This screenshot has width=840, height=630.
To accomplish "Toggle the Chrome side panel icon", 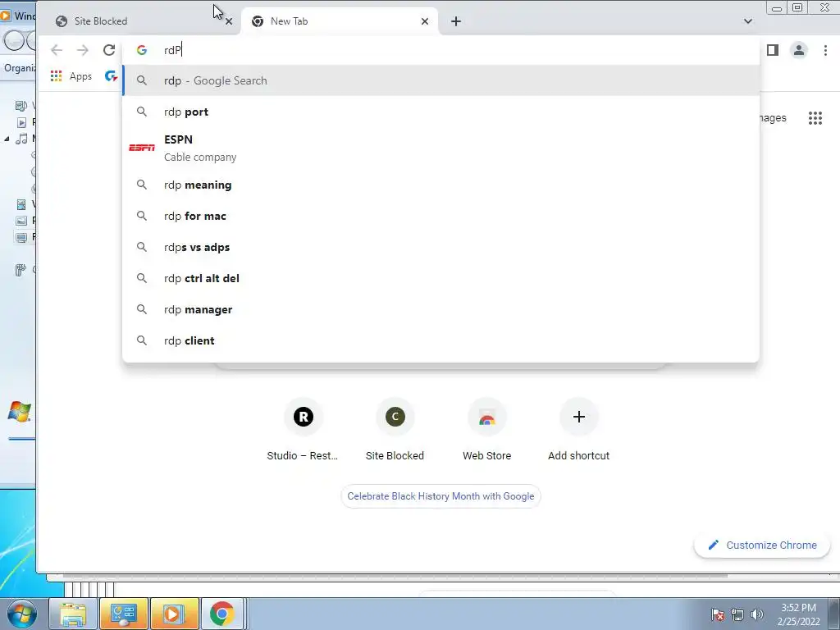I will click(773, 50).
